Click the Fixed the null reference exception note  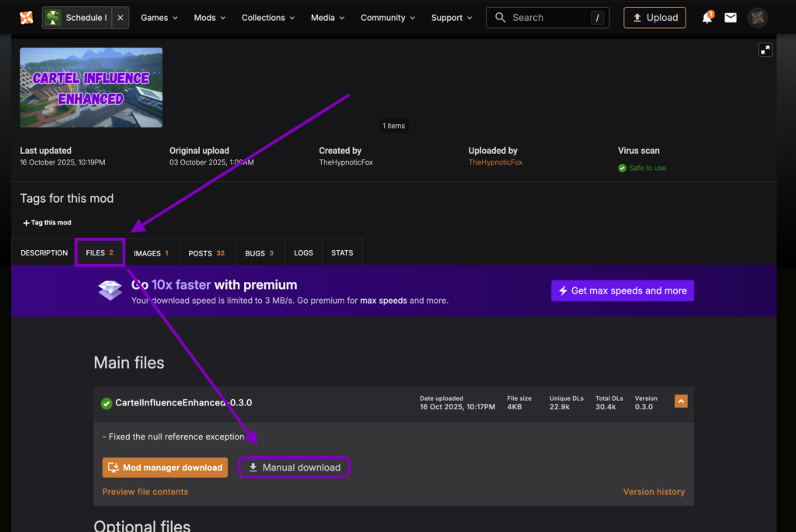(173, 436)
